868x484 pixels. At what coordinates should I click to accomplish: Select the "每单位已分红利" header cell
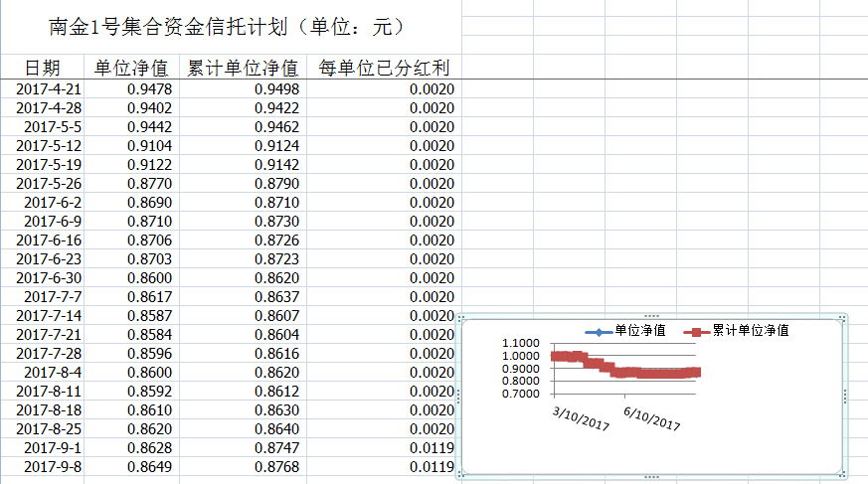click(383, 68)
